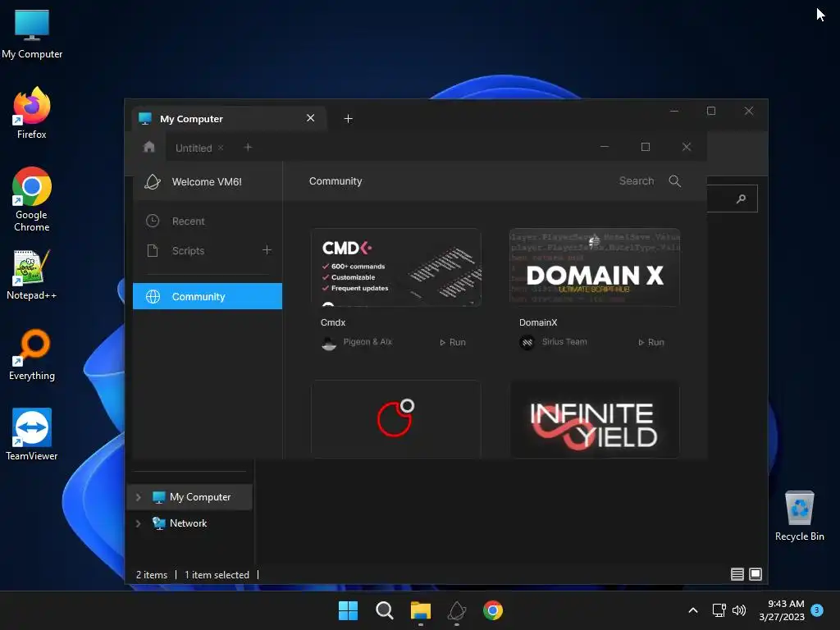Select the Untitled tab
This screenshot has width=840, height=630.
pos(194,148)
